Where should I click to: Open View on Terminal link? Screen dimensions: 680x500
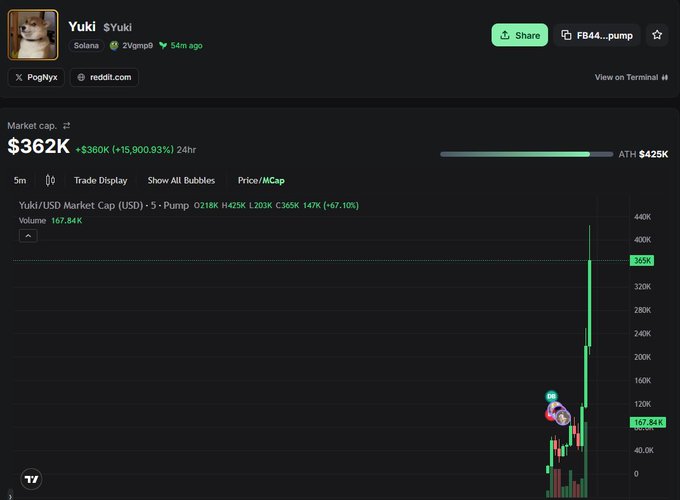click(631, 77)
